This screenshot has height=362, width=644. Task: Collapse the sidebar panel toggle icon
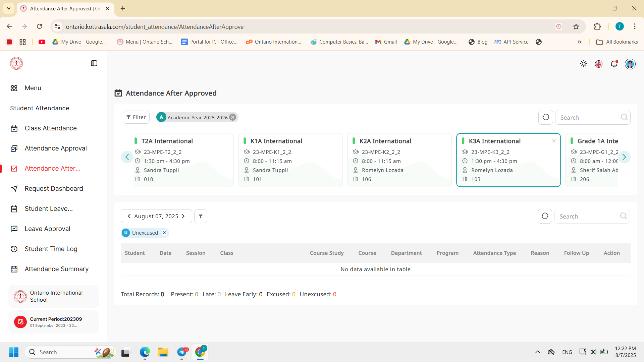(x=94, y=63)
